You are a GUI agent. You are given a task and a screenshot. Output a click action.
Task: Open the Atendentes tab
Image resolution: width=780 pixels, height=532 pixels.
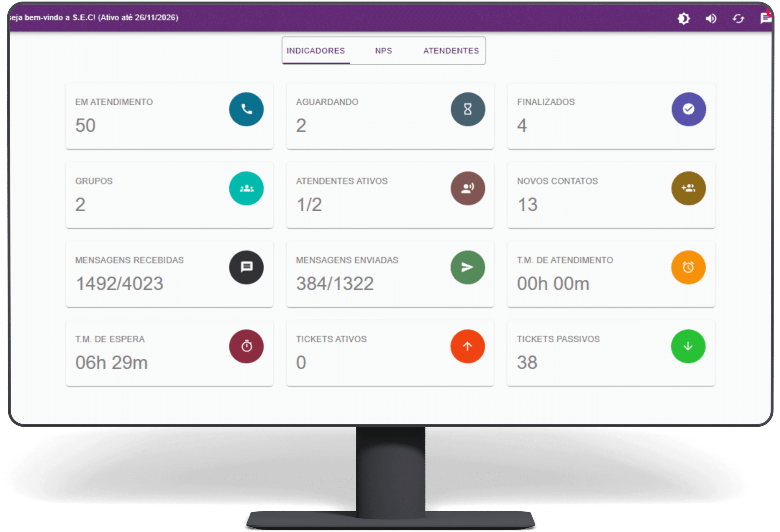[451, 51]
